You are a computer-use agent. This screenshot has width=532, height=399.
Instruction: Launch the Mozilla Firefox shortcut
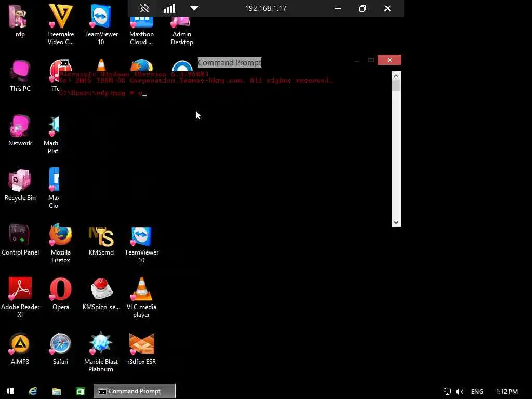pyautogui.click(x=60, y=243)
